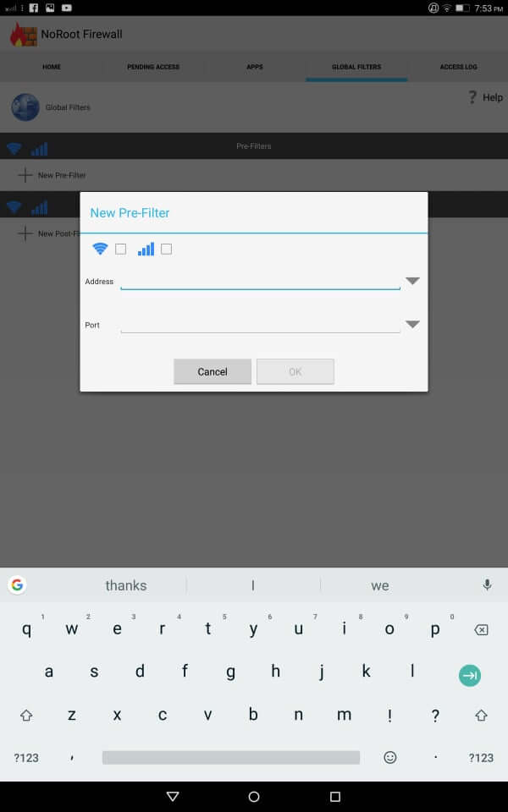Screen dimensions: 508x812
Task: Switch to the Access Log tab
Action: tap(458, 67)
